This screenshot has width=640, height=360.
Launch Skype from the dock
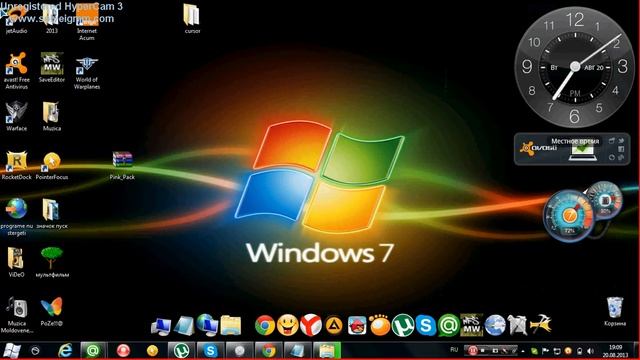426,325
